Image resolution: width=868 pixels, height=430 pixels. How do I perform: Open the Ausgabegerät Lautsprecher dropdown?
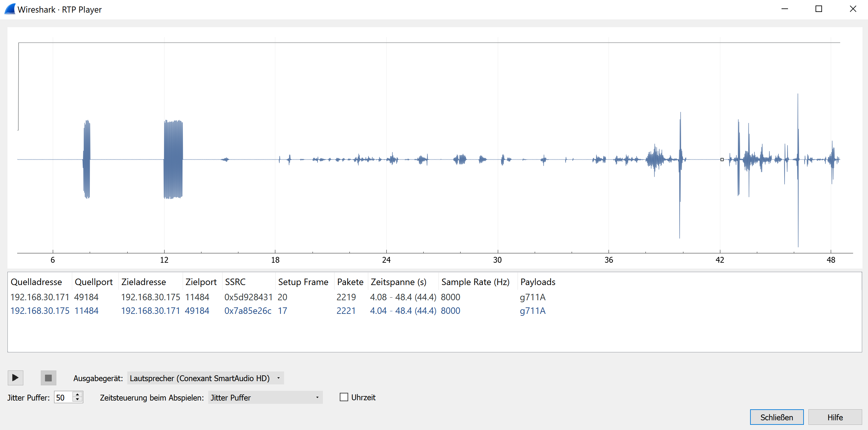(206, 378)
